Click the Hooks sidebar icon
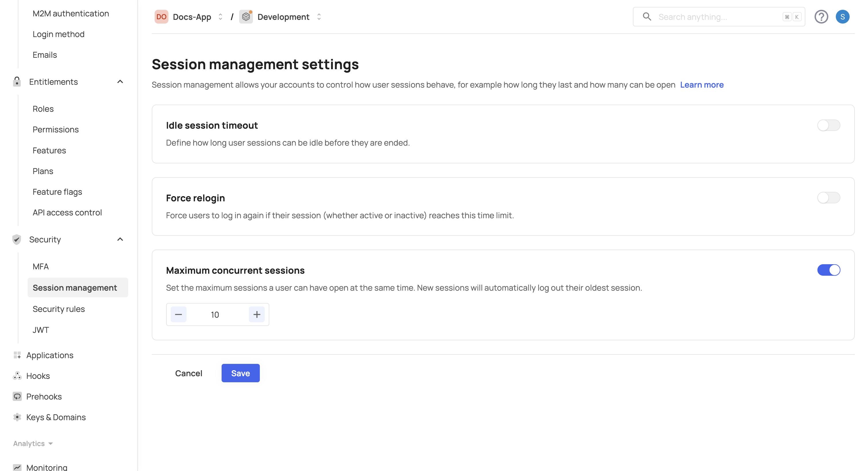This screenshot has width=868, height=471. (17, 376)
